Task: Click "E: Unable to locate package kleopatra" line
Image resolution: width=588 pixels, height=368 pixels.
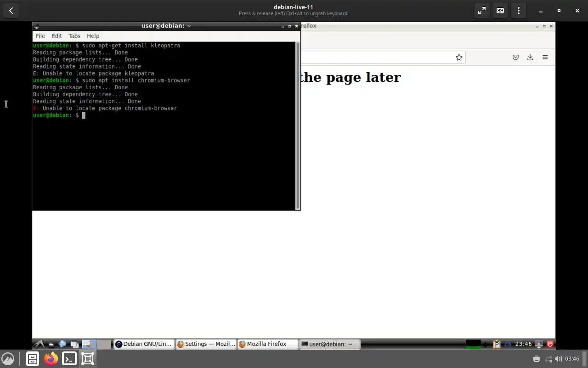Action: click(93, 73)
